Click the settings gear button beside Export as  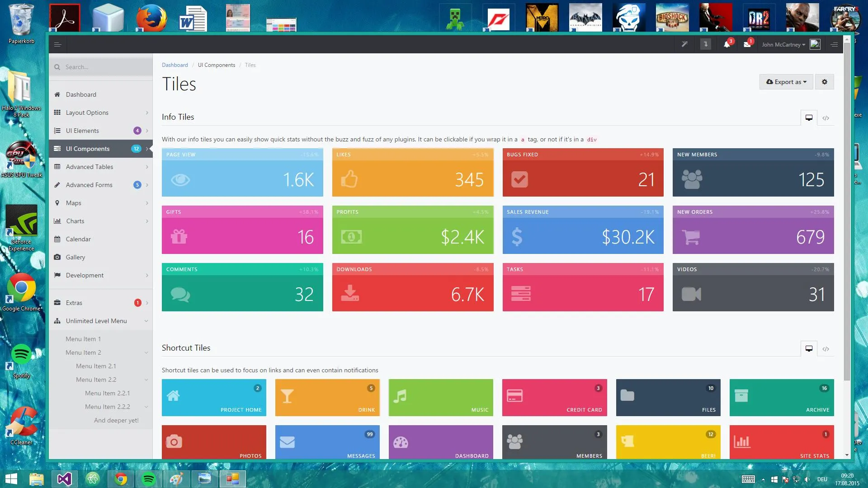[x=824, y=82]
